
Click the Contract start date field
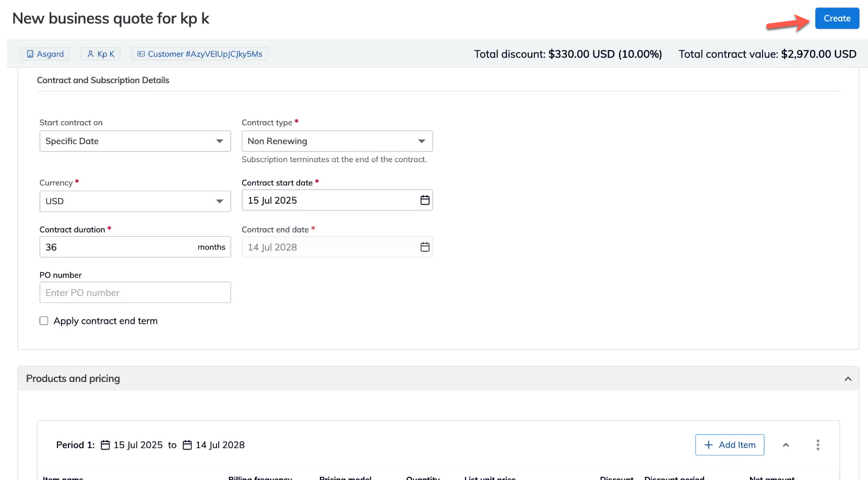click(329, 200)
